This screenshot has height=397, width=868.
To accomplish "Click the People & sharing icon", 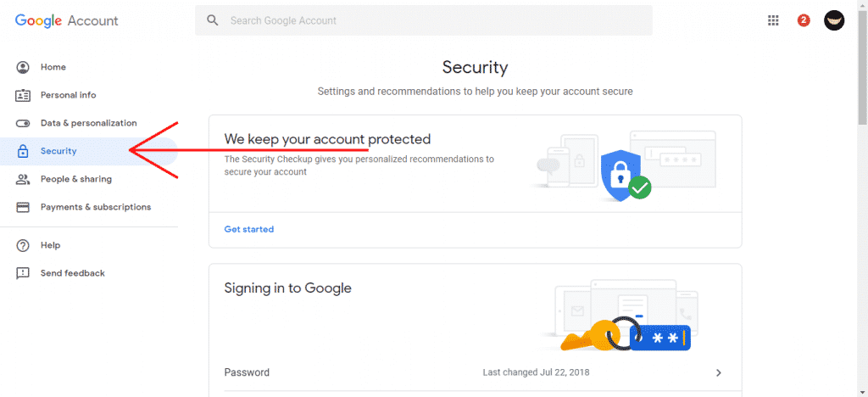I will point(23,179).
